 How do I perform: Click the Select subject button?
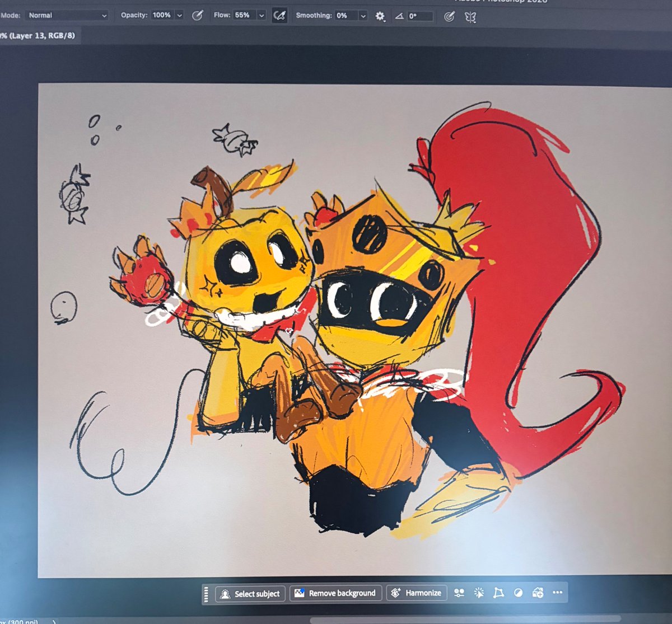(250, 594)
